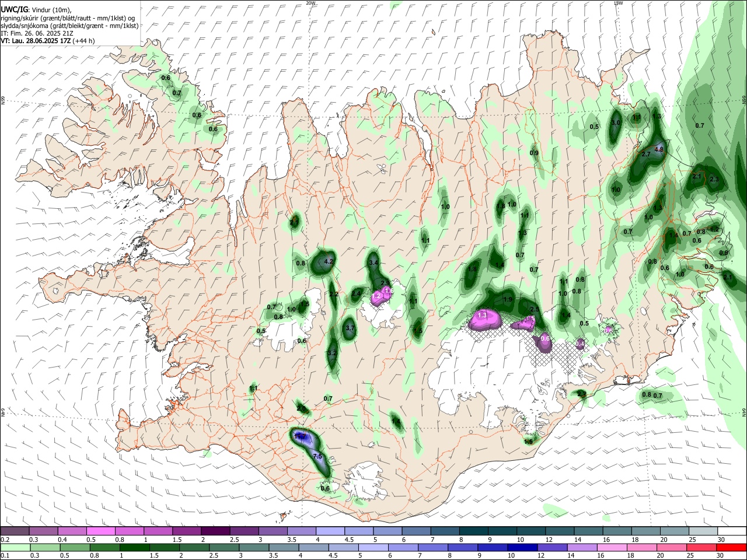Viewport: 747px width, 560px height.
Task: Select the light grey 25 snow legend swatch
Action: coord(703,531)
